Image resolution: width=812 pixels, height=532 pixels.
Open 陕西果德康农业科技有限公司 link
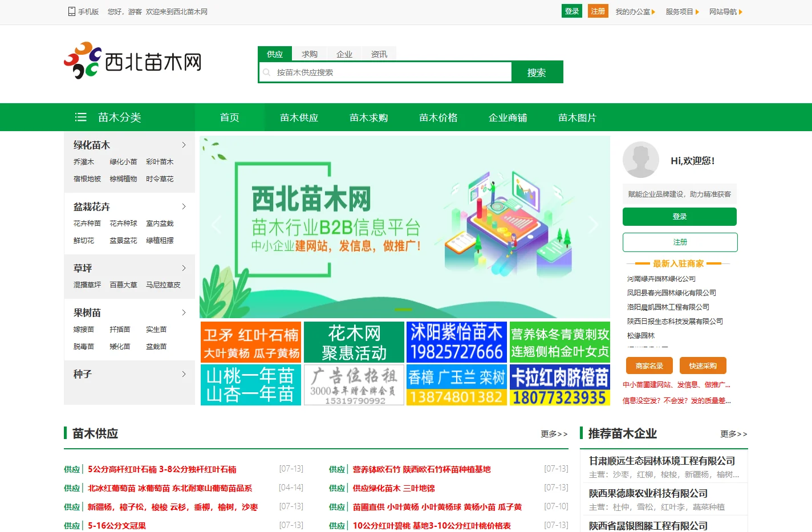pos(648,493)
